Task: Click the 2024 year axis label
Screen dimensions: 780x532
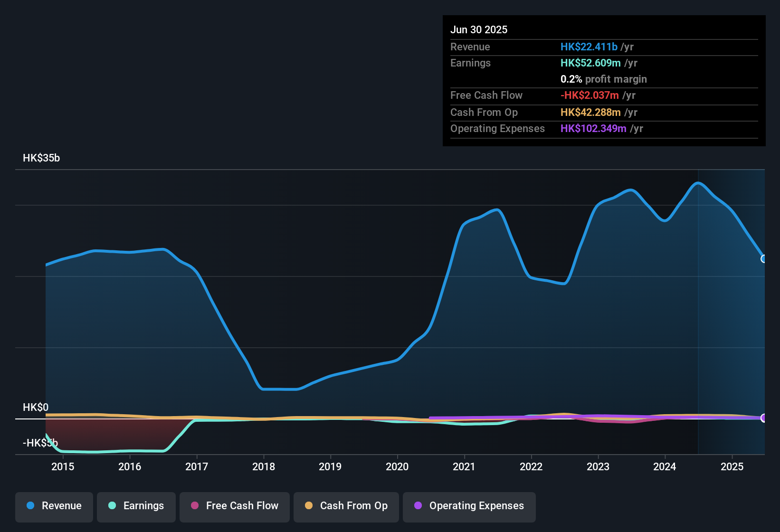Action: (665, 466)
